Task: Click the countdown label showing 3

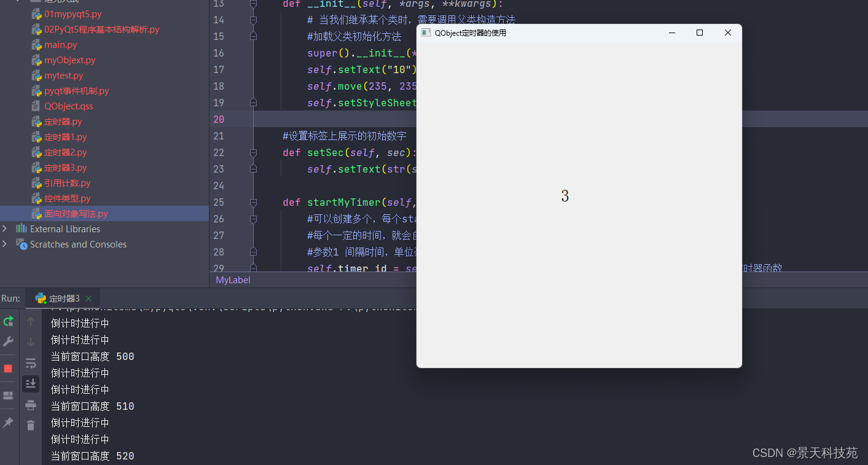Action: click(565, 196)
